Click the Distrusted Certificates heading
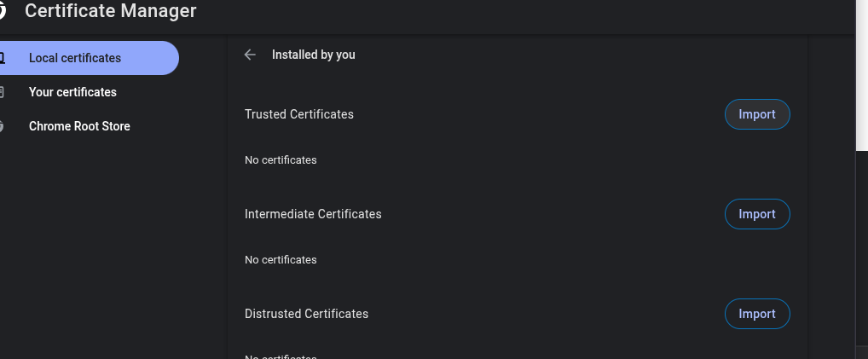This screenshot has width=868, height=359. (306, 314)
